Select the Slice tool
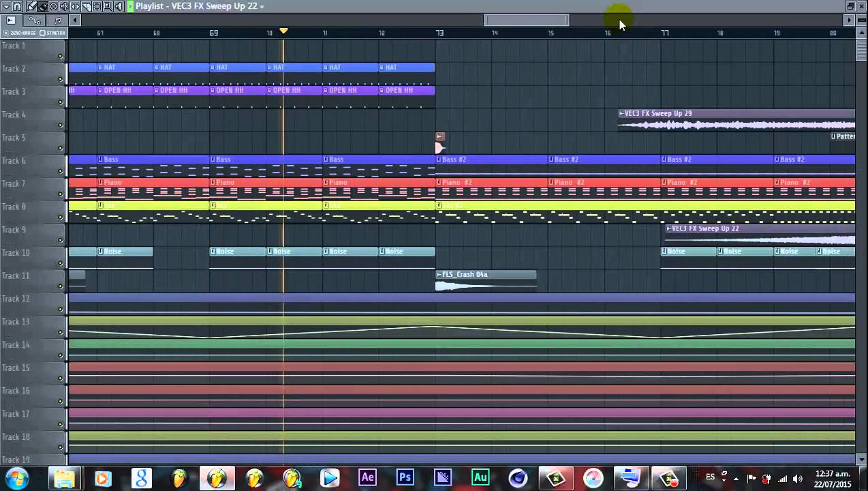Viewport: 868px width, 491px height. pyautogui.click(x=86, y=6)
